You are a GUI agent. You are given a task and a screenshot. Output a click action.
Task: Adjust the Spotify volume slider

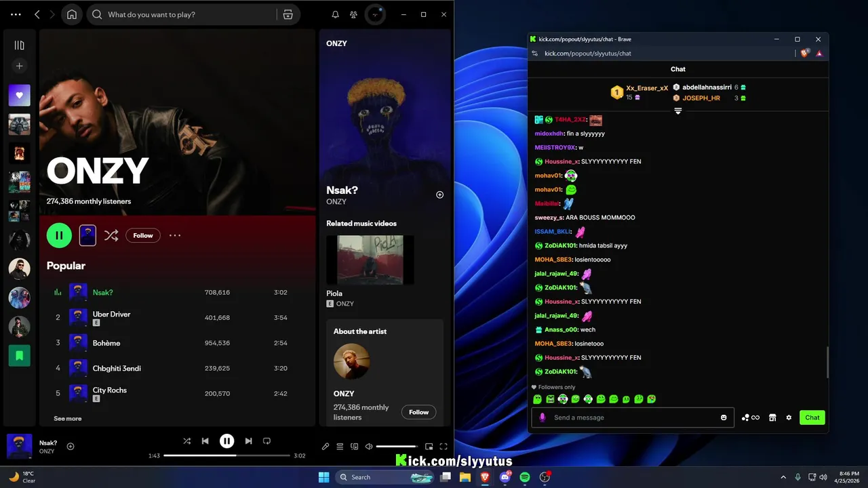[x=397, y=447]
